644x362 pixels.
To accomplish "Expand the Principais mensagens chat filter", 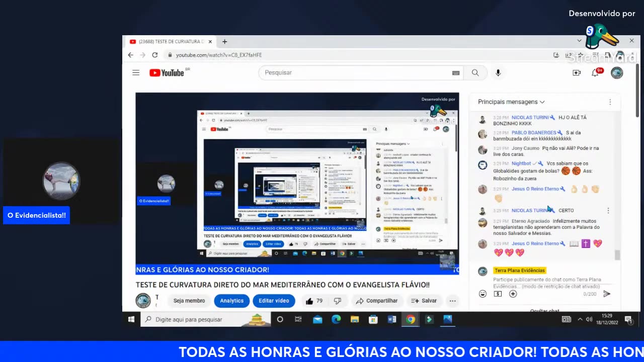I will 511,102.
